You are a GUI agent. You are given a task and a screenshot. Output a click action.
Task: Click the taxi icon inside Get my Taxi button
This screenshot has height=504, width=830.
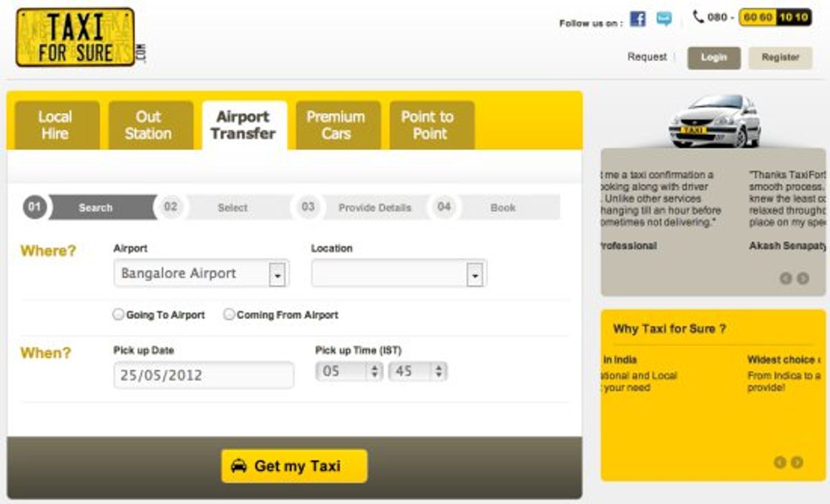coord(239,466)
